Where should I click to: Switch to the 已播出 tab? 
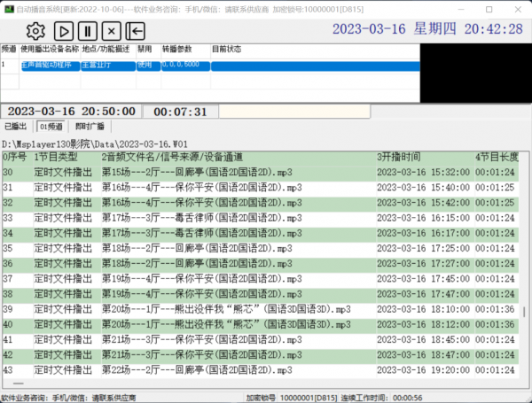coord(17,127)
